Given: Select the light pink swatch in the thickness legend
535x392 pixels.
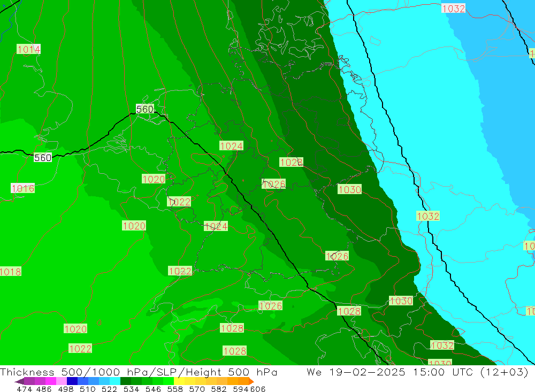Looking at the screenshot, I should tap(62, 381).
